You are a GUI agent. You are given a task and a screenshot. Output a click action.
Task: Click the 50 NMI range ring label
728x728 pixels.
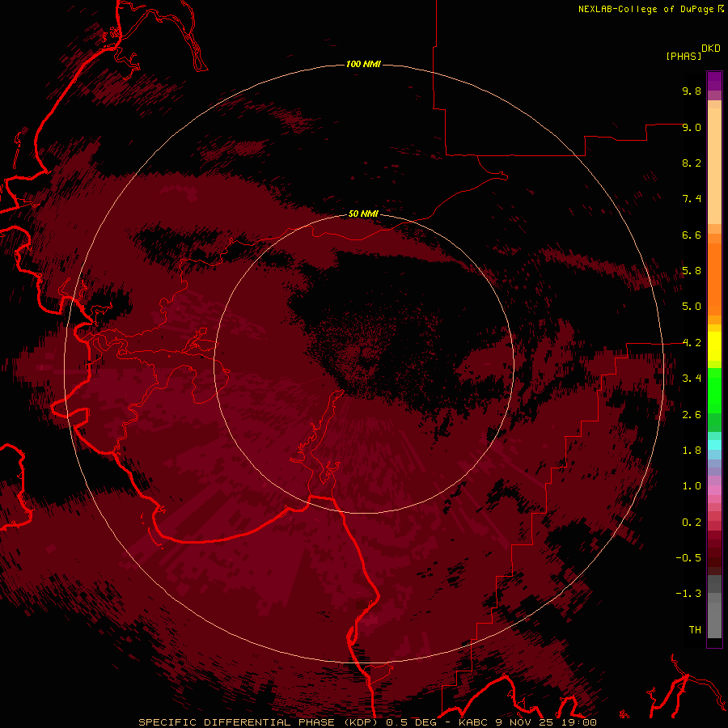click(x=363, y=214)
